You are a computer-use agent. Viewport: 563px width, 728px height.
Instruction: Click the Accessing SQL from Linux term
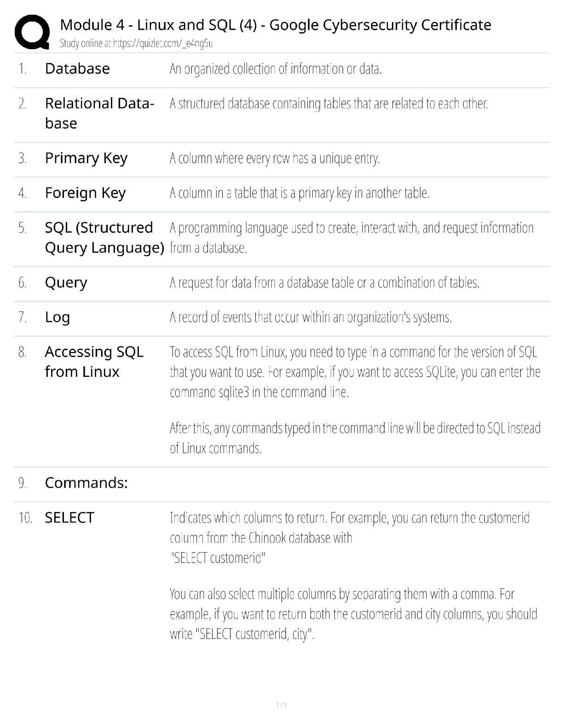click(94, 361)
